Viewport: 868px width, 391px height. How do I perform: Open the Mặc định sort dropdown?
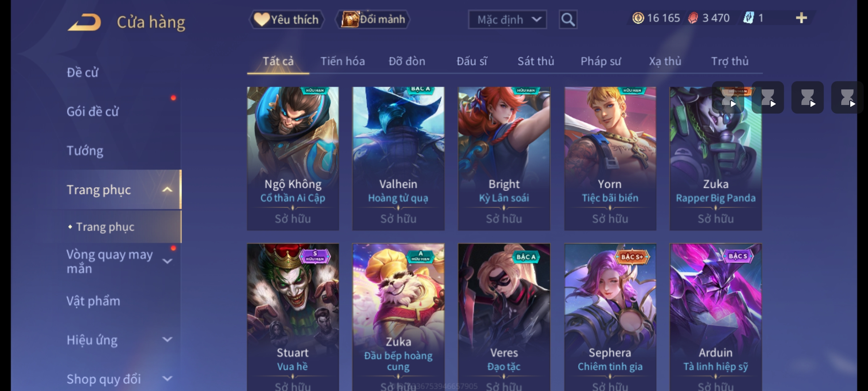click(507, 20)
